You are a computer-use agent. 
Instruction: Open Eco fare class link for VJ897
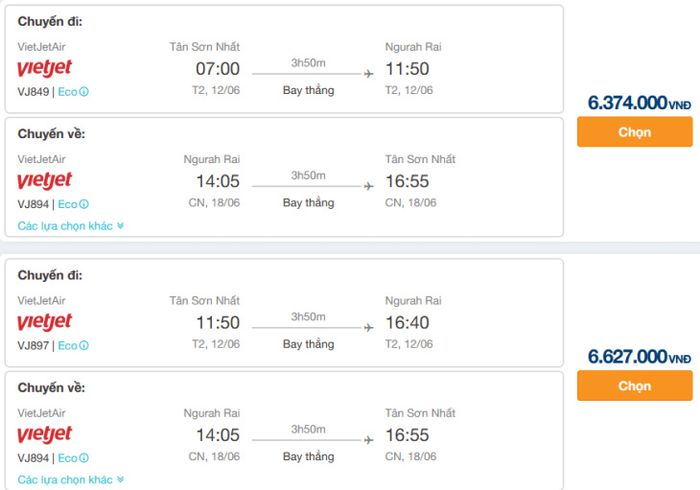[x=67, y=346]
